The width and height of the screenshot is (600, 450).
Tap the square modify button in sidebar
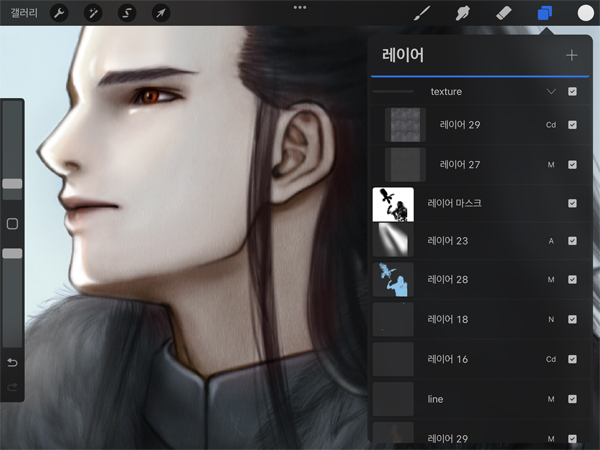coord(12,224)
